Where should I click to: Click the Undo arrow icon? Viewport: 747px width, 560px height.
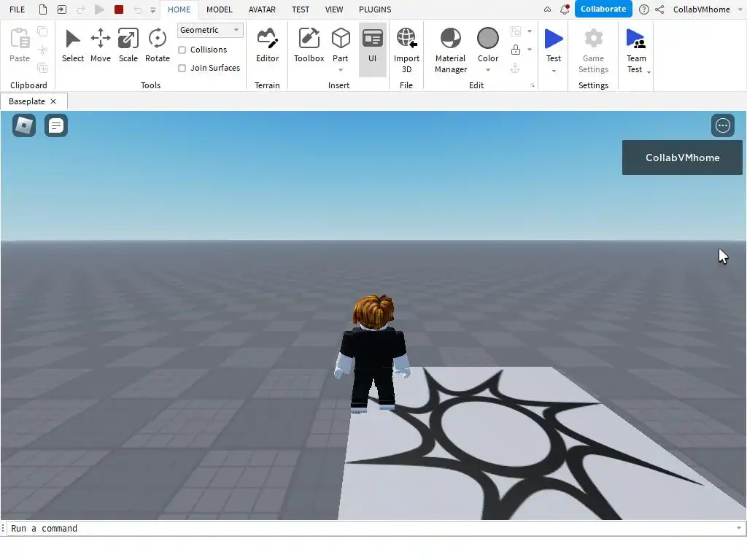coord(138,9)
